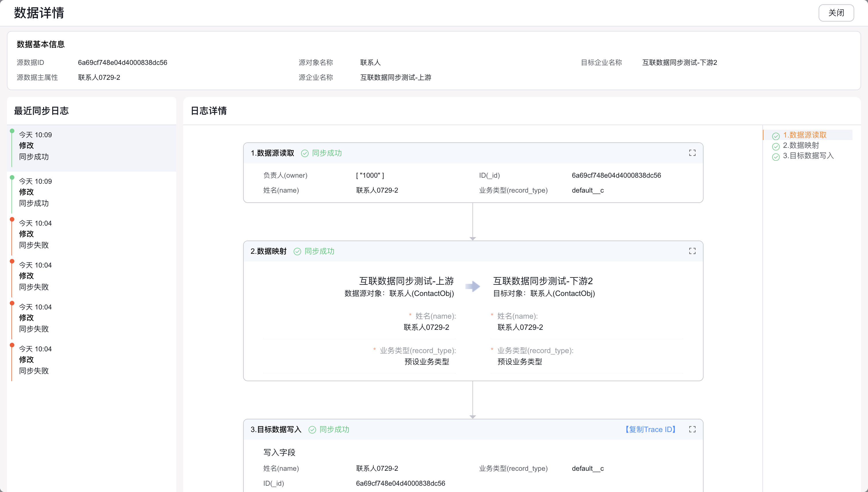Open the first 今天 10:04 同步失败 log entry
The width and height of the screenshot is (868, 492).
[92, 234]
